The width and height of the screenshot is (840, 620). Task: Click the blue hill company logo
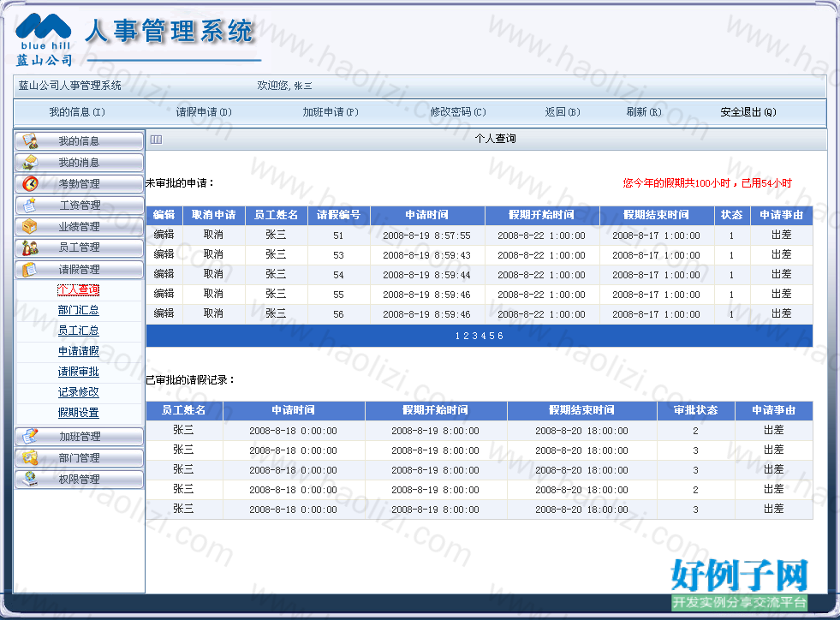coord(44,39)
